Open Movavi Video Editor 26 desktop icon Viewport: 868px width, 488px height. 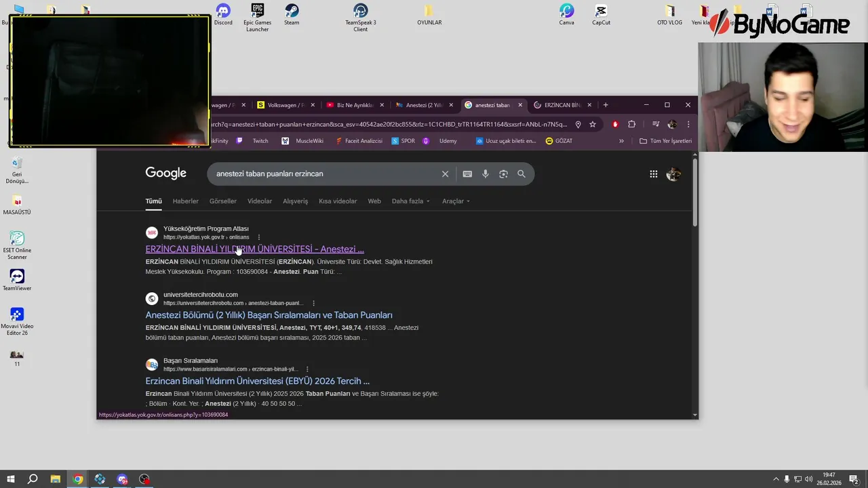(x=17, y=321)
